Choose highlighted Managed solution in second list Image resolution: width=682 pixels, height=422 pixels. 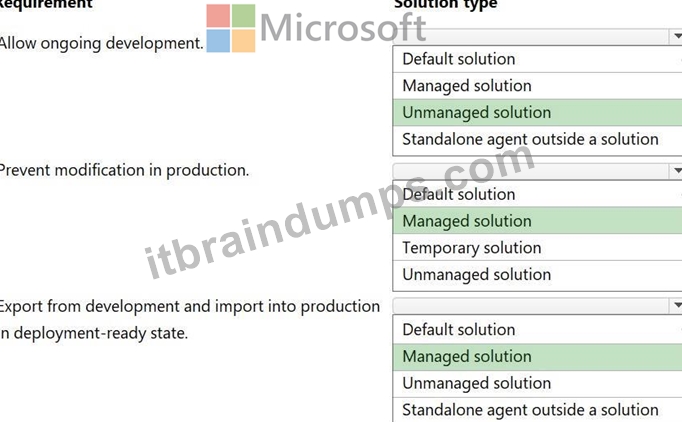point(538,221)
